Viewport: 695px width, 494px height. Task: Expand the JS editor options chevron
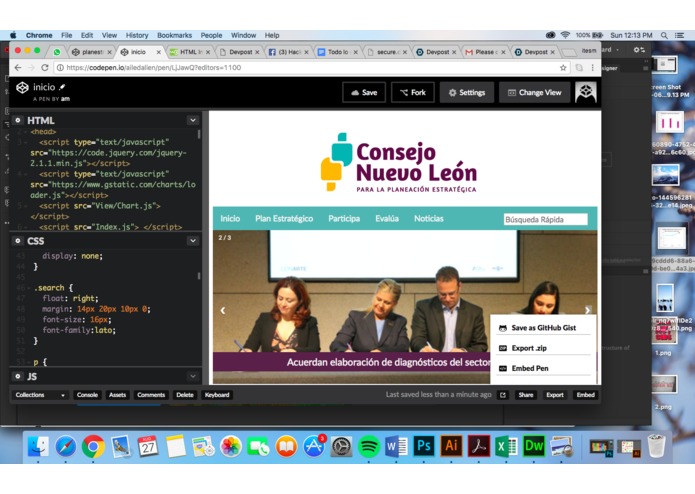pos(193,376)
